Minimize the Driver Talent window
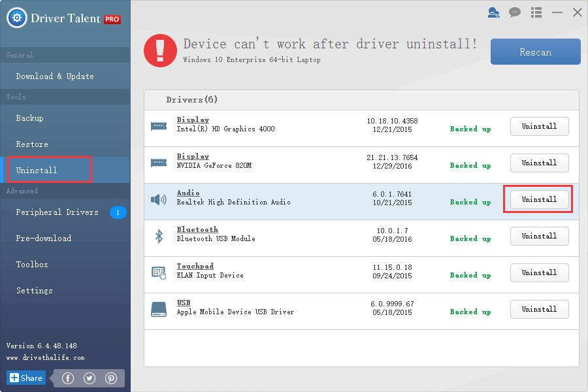The image size is (588, 392). point(557,13)
